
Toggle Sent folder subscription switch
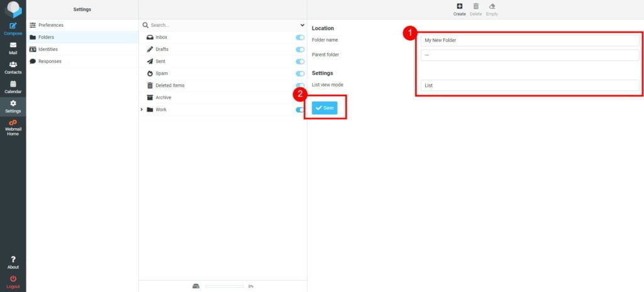point(300,62)
